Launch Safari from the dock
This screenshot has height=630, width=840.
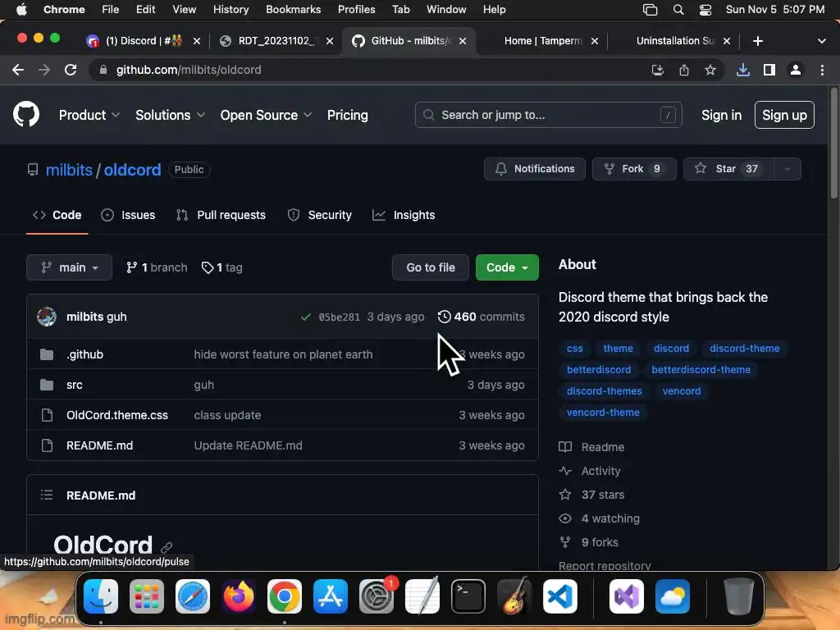pos(192,596)
